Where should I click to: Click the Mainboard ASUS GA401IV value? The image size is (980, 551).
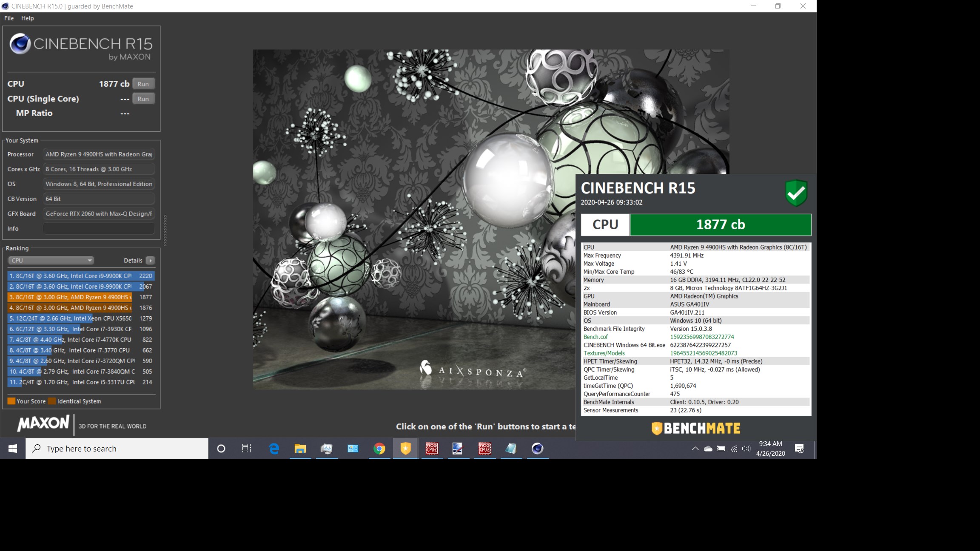(x=689, y=304)
